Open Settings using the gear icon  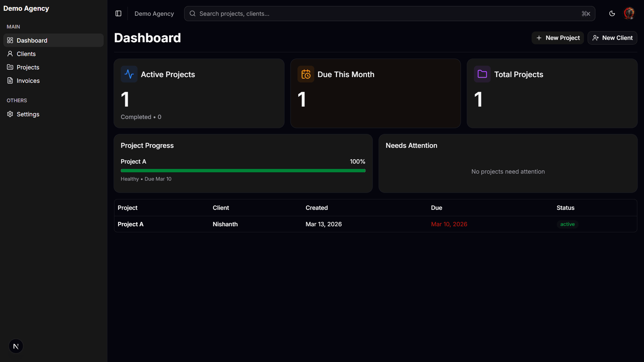click(10, 114)
